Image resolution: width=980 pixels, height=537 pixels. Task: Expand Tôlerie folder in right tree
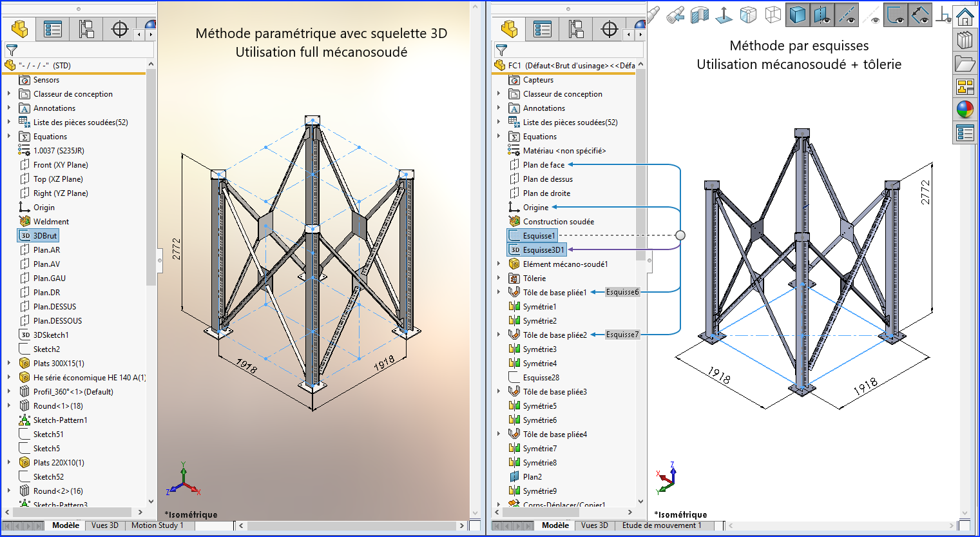[x=499, y=278]
